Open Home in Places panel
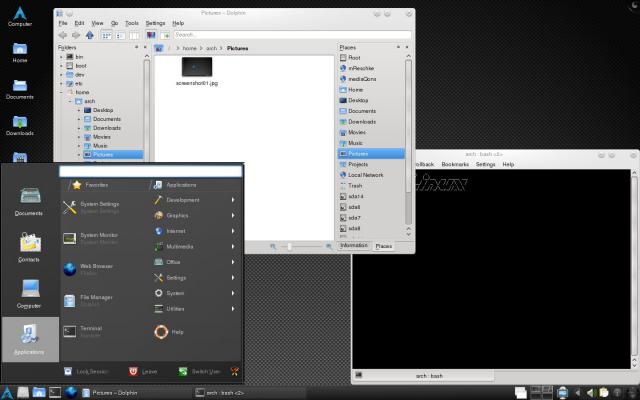Image resolution: width=640 pixels, height=400 pixels. pyautogui.click(x=351, y=90)
